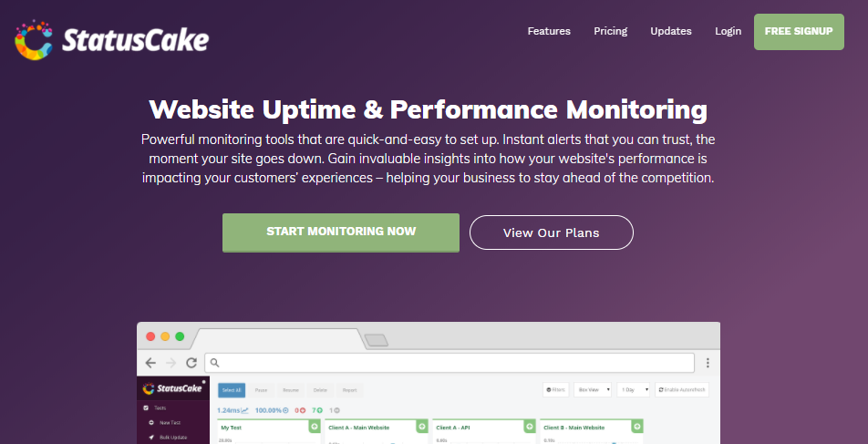Screen dimensions: 868x444
Task: Click the red down-tests counter showing 0
Action: click(300, 411)
